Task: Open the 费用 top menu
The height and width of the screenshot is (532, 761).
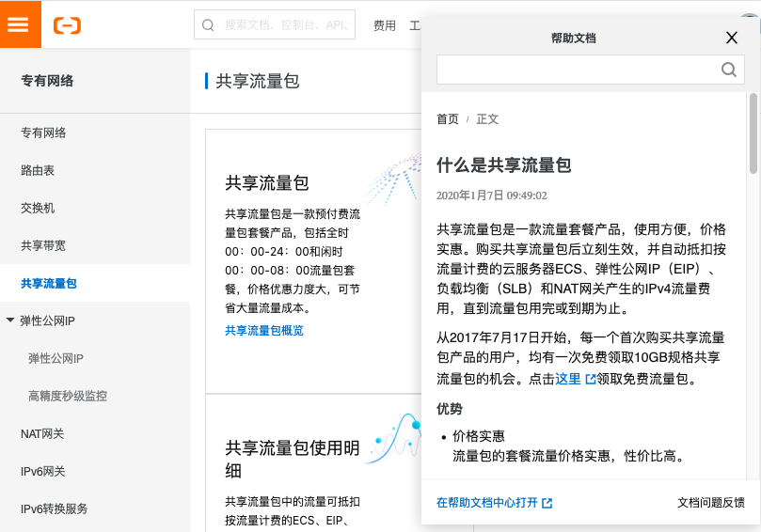Action: coord(384,25)
